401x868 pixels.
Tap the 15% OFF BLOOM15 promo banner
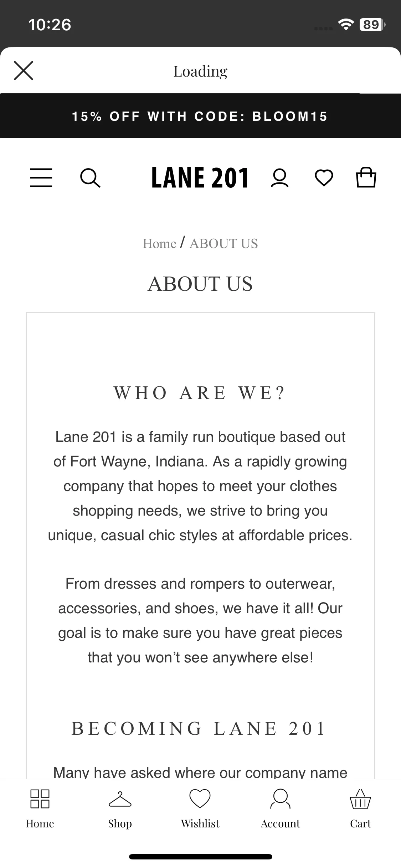point(200,116)
